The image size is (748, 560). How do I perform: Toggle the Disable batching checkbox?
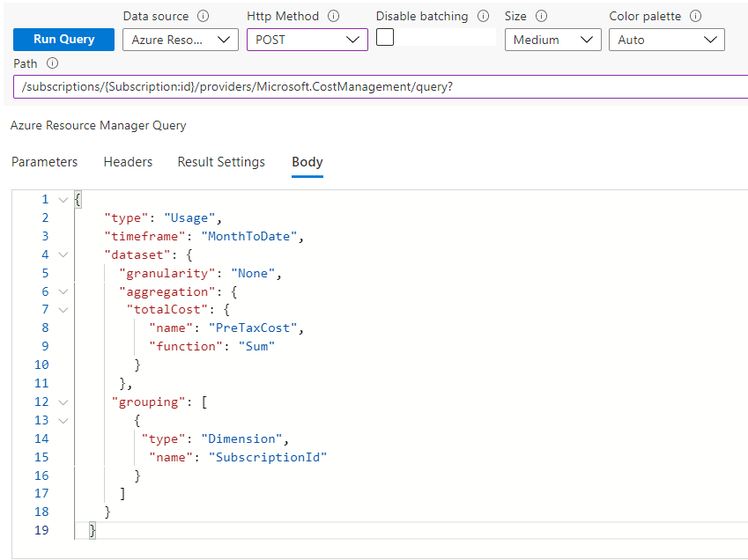384,37
